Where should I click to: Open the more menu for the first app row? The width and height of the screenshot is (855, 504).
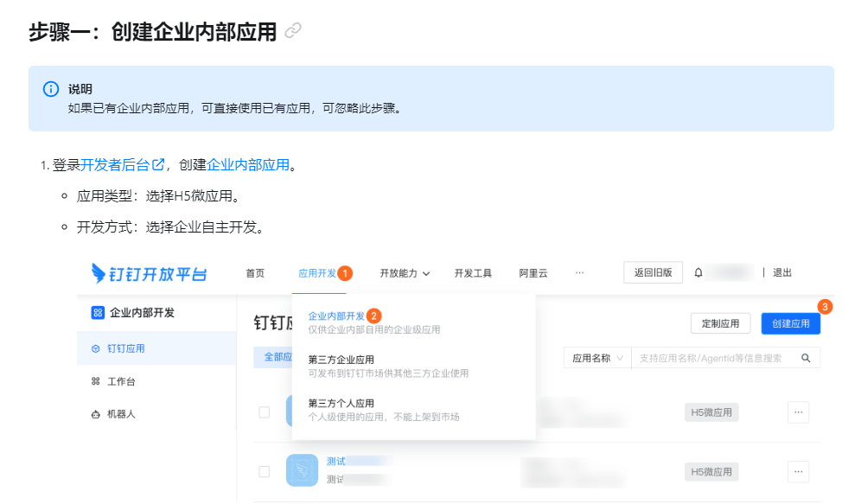pyautogui.click(x=798, y=412)
